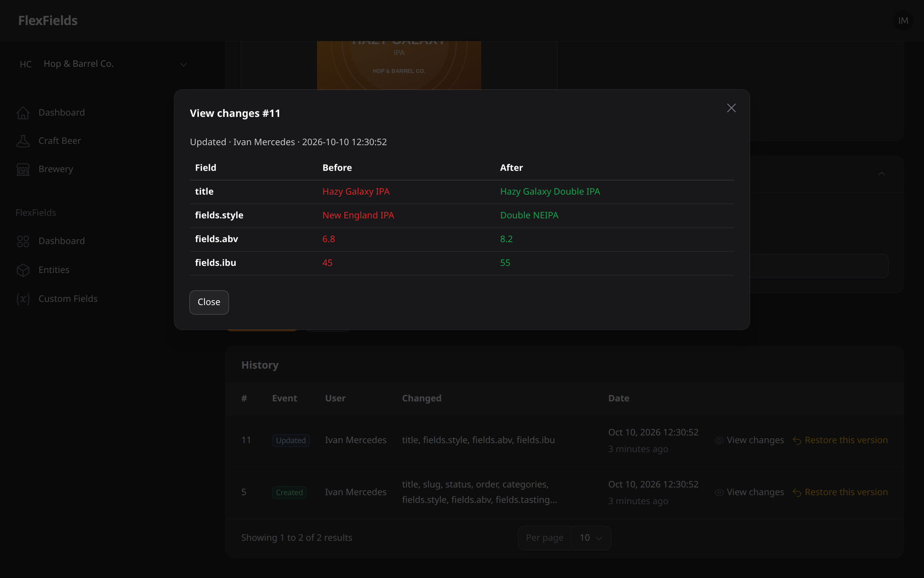
Task: Click the 8.2 after value
Action: click(x=506, y=239)
